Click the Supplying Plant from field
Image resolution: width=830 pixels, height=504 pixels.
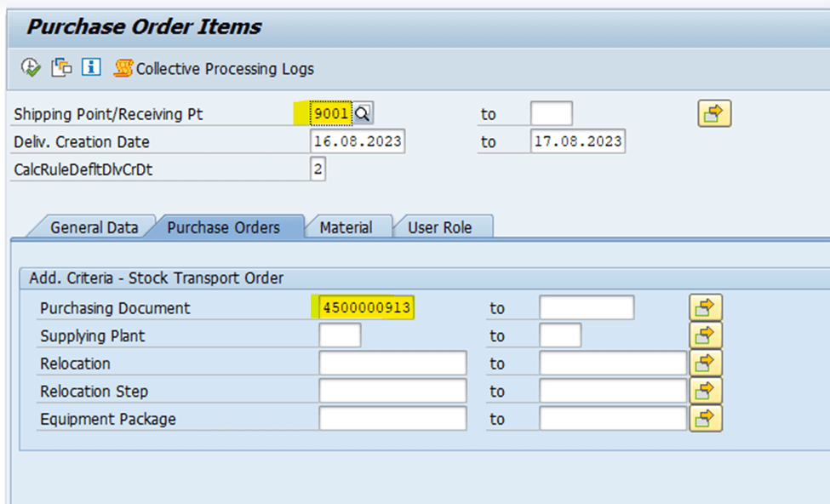click(x=340, y=335)
